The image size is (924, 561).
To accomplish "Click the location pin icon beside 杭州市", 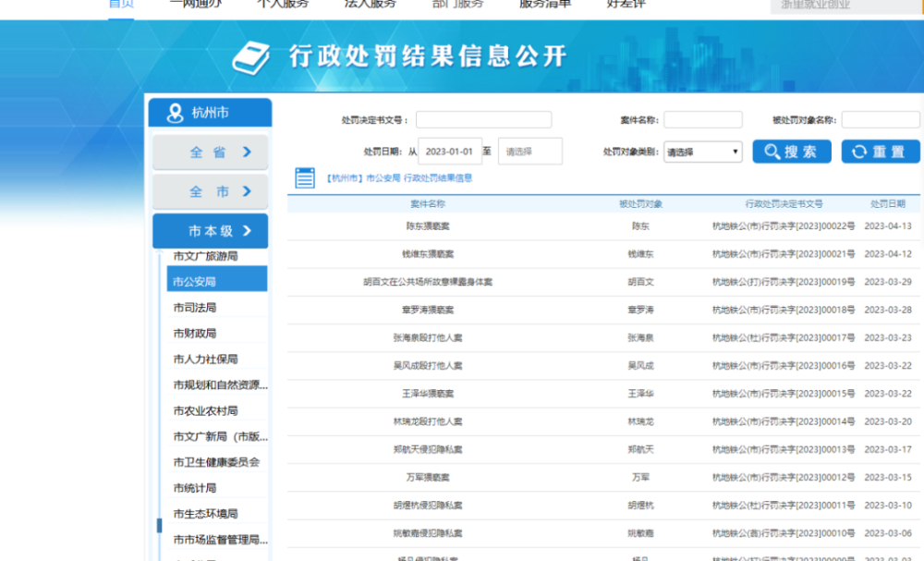I will coord(175,113).
